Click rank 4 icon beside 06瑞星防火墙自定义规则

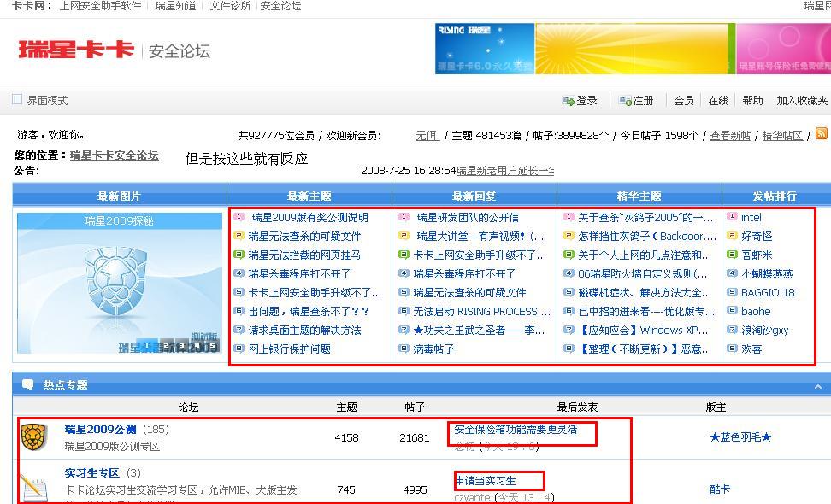point(569,273)
